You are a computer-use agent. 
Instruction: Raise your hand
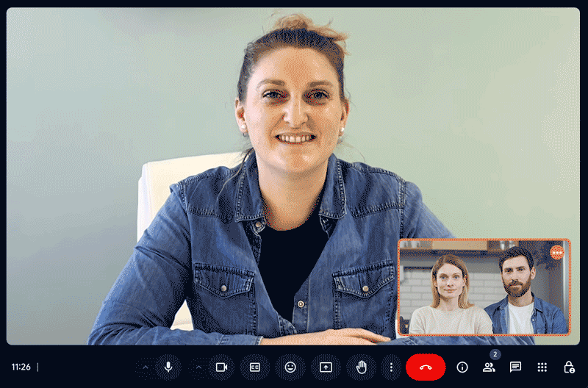click(361, 367)
